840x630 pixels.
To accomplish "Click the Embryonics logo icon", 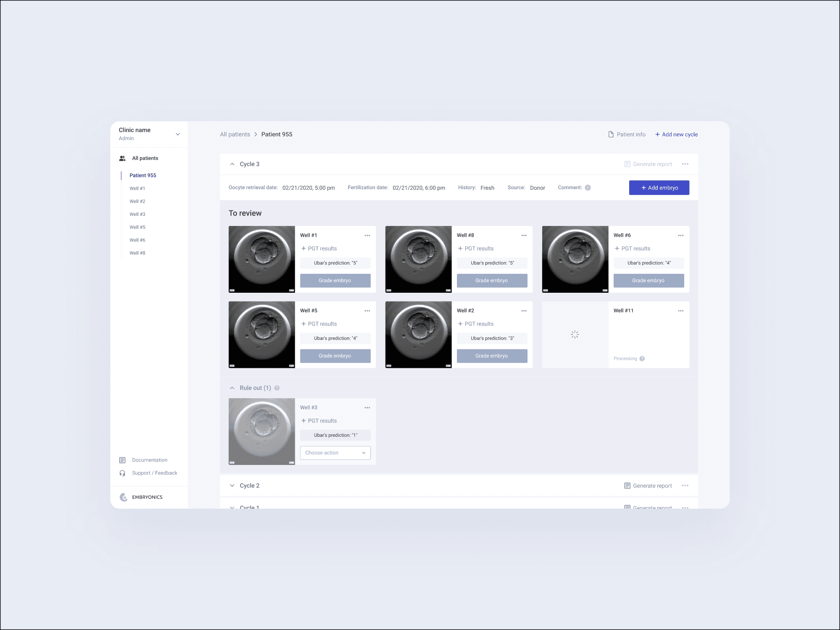I will click(123, 497).
